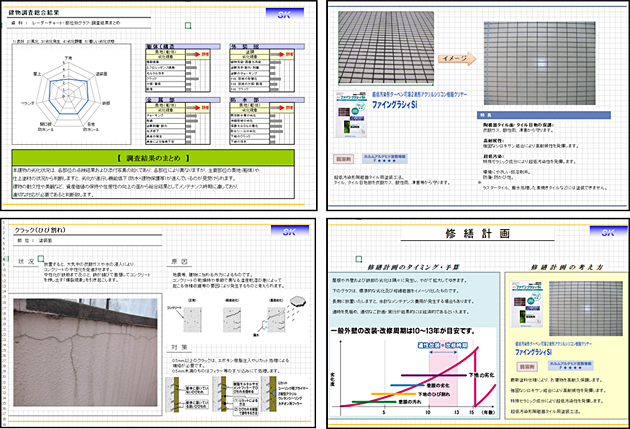Select the 金属部 table header
This screenshot has height=429, width=630.
183,100
